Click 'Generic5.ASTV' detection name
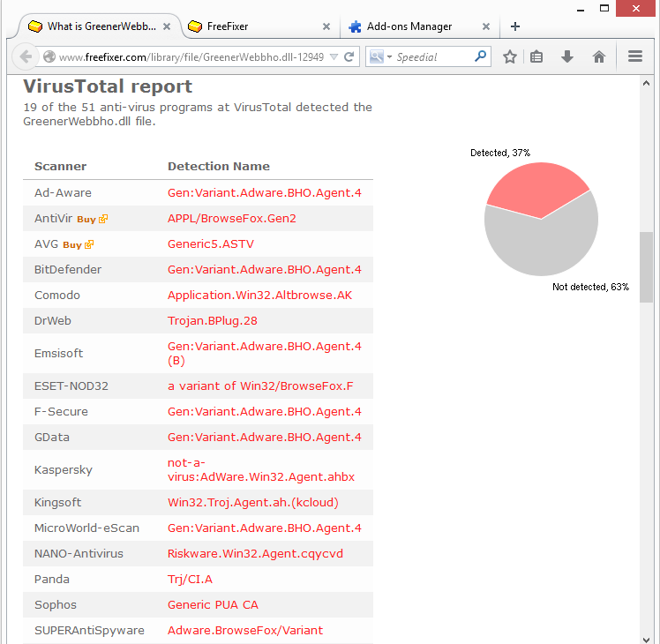660x644 pixels. [x=211, y=244]
